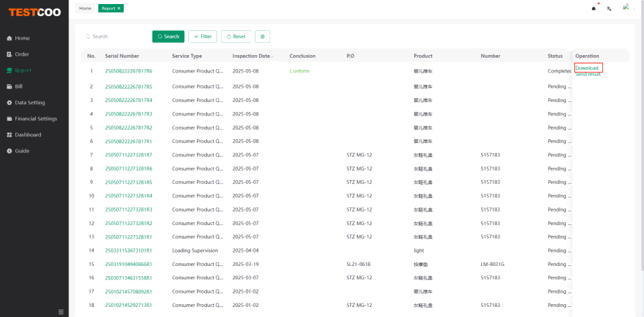Click the Conform conclusion in row 1
Viewport: 644px width, 317px height.
[299, 71]
